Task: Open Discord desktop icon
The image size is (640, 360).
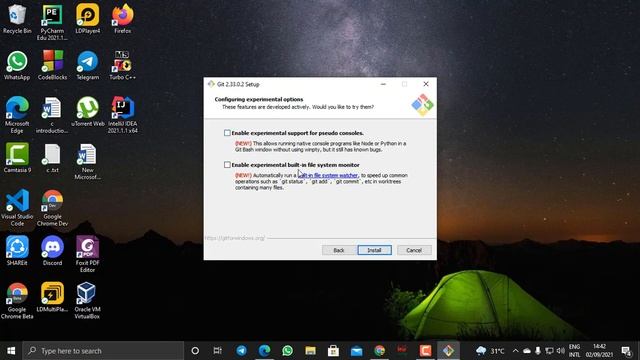Action: 52,251
